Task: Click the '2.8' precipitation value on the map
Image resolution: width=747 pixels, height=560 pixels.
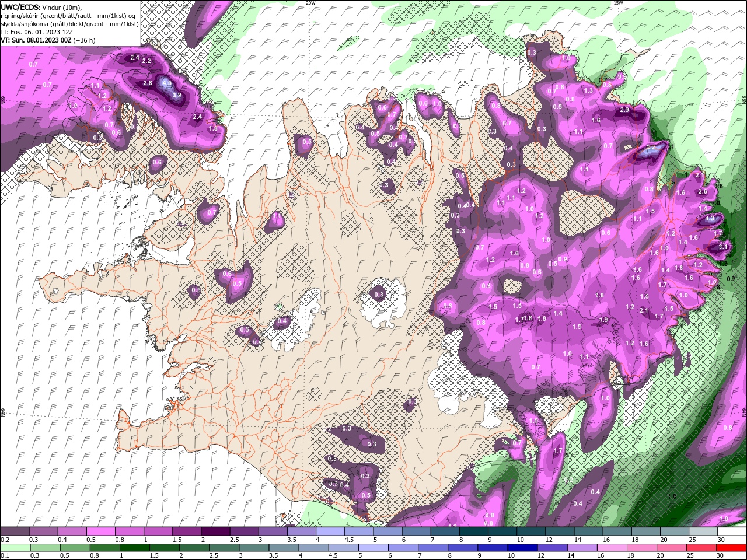Action: click(x=148, y=83)
